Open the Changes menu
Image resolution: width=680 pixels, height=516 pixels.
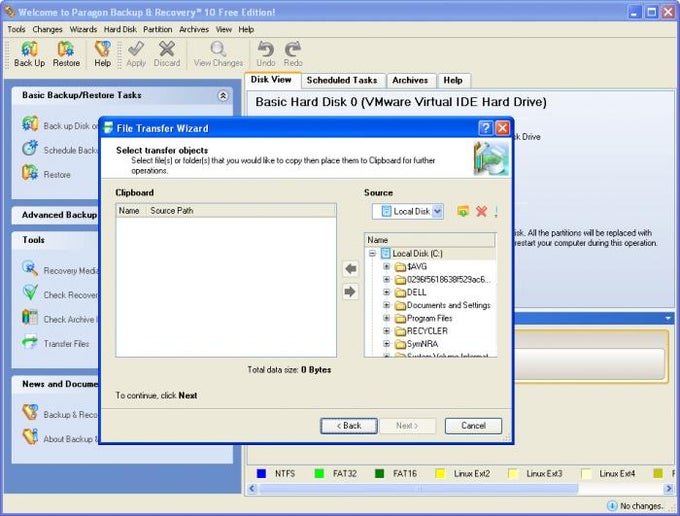[47, 29]
